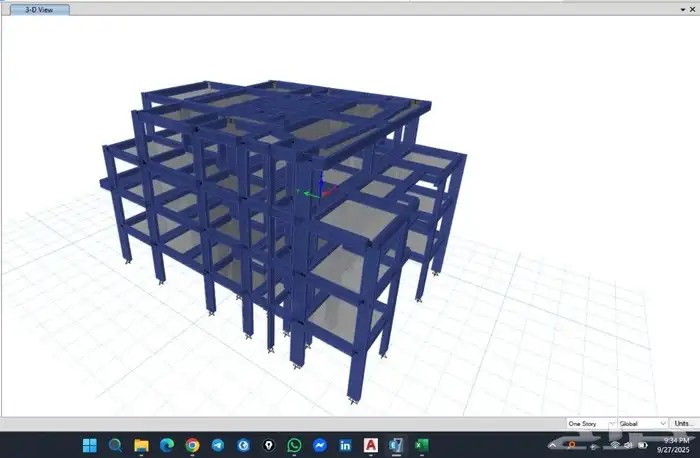Open File Explorer from the taskbar

[x=141, y=445]
